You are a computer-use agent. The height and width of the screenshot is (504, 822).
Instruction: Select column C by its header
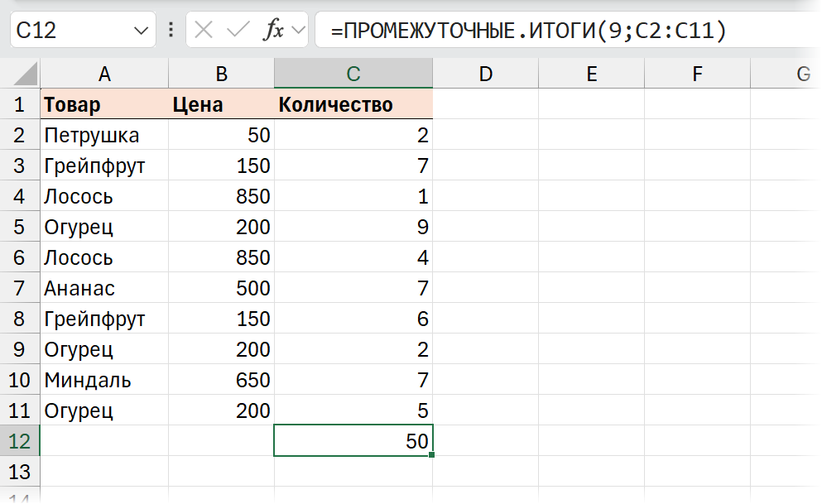[x=353, y=74]
